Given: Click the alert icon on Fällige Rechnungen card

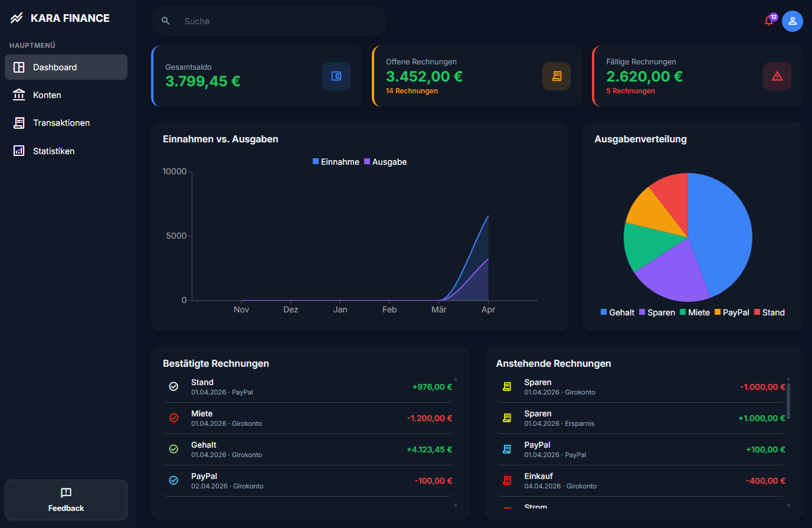Looking at the screenshot, I should click(x=777, y=76).
